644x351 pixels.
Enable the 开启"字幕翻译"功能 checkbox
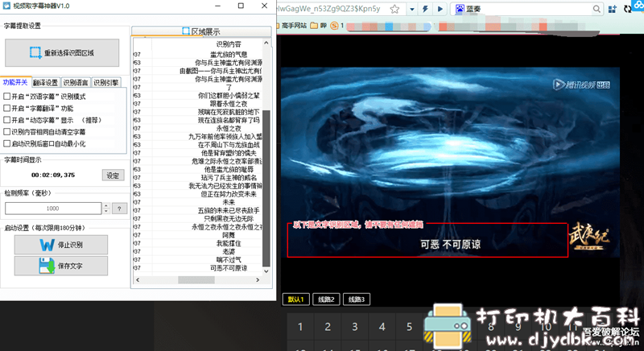click(x=7, y=109)
